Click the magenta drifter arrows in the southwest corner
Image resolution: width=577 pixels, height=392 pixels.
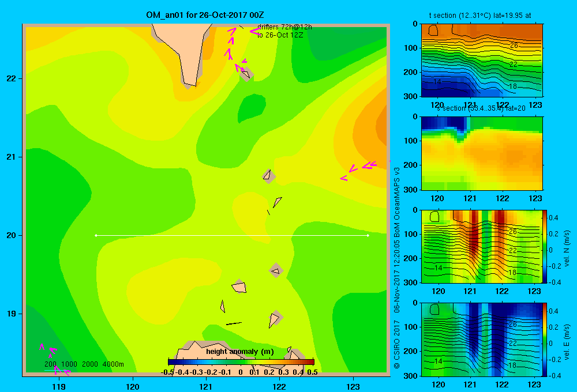(54, 359)
